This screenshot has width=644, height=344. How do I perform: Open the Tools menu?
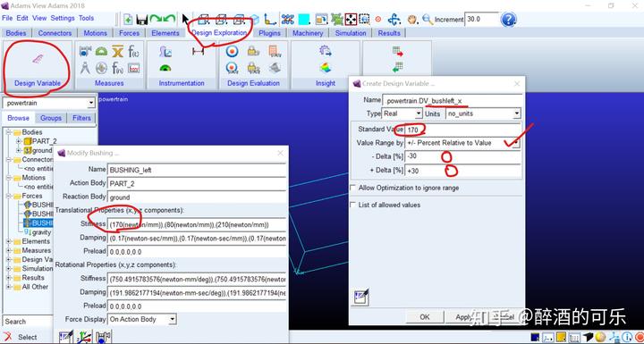pyautogui.click(x=86, y=18)
